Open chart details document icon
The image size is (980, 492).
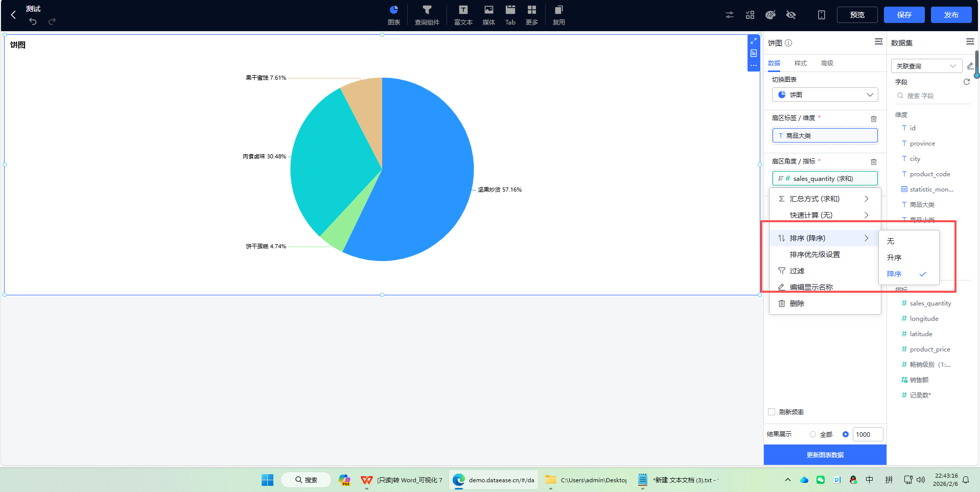tap(754, 53)
